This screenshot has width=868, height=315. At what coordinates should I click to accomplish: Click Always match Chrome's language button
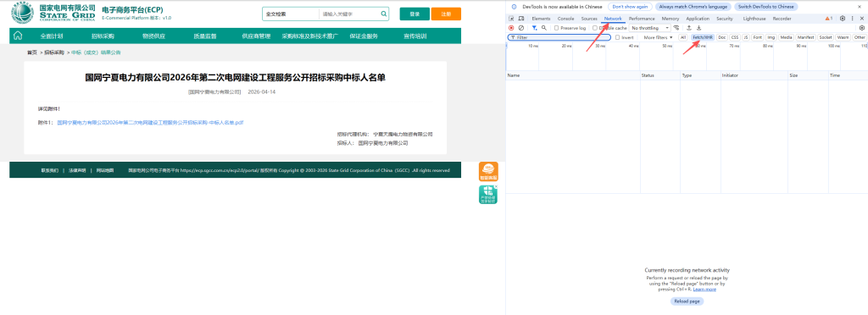tap(693, 7)
